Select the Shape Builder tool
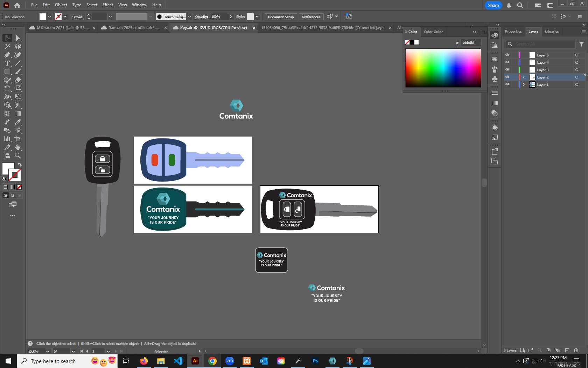The height and width of the screenshot is (368, 588). [7, 105]
